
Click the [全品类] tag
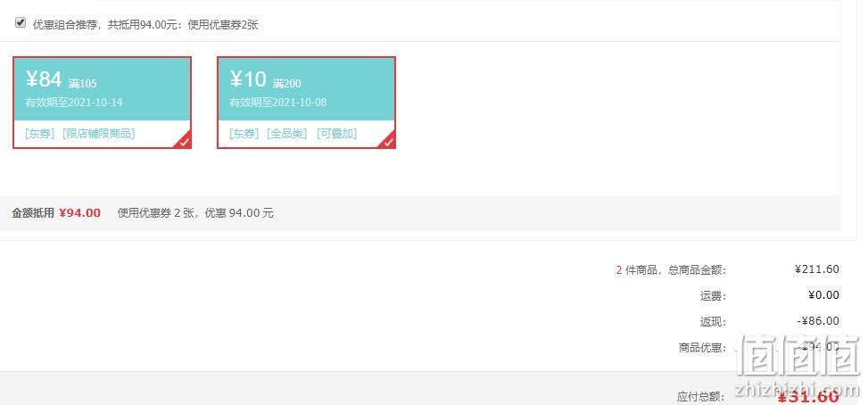[286, 133]
